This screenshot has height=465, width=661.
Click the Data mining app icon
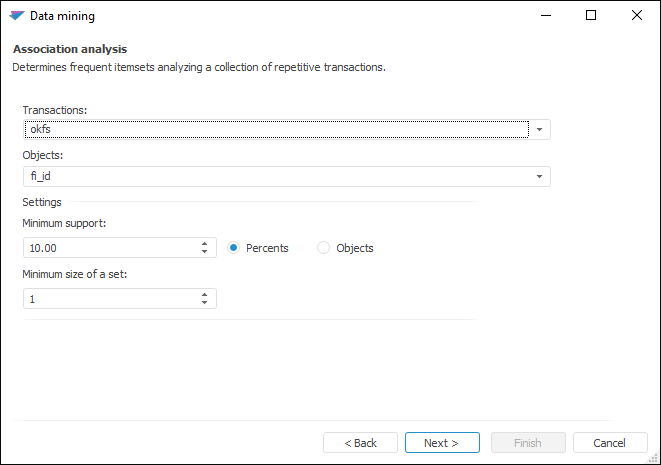tap(16, 16)
